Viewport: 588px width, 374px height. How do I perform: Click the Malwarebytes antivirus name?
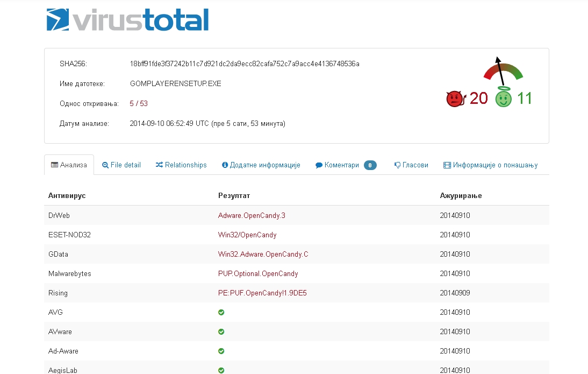pos(70,274)
